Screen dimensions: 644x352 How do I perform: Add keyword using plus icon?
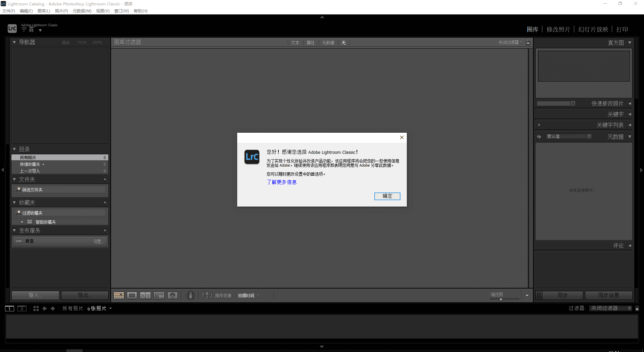(x=539, y=125)
